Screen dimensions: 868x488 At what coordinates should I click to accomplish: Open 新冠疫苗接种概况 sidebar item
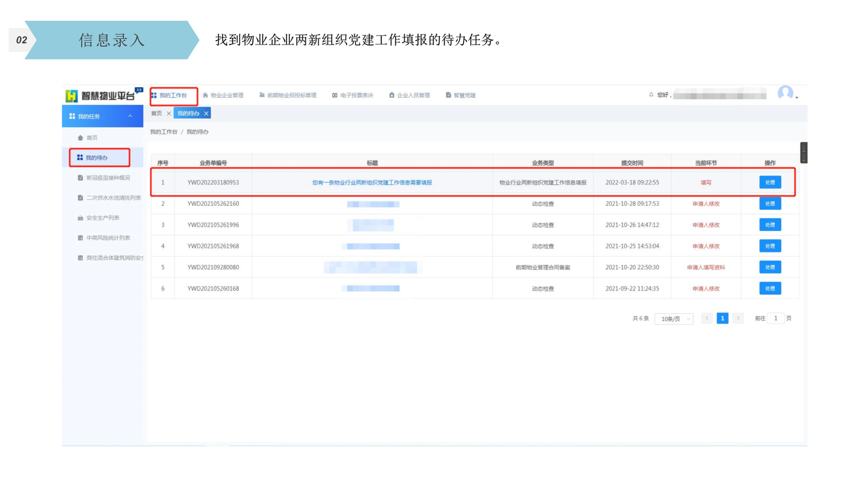[108, 178]
